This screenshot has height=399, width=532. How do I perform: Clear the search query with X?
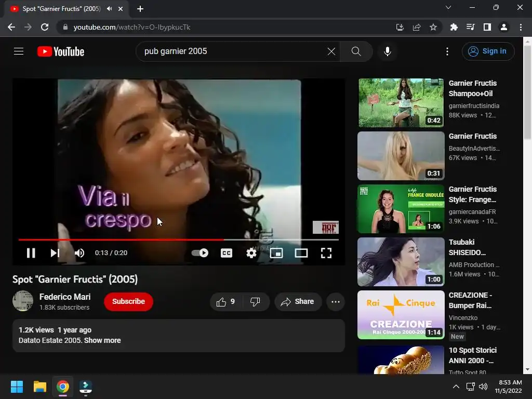[331, 51]
